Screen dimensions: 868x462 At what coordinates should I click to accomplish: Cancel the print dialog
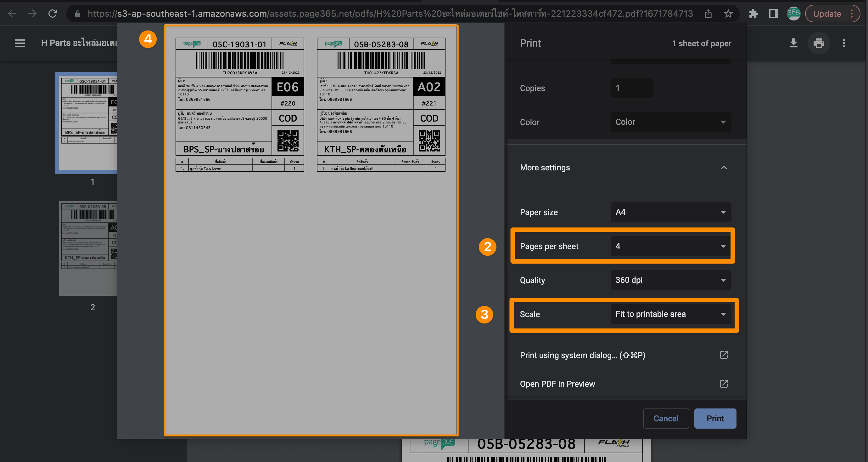(666, 419)
